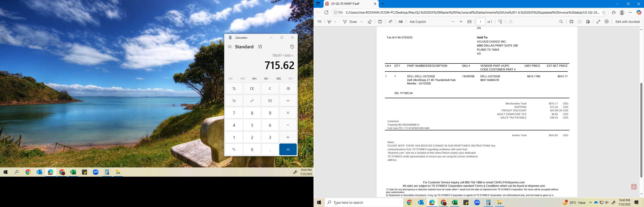Click the CE clear entry key
Image resolution: width=644 pixels, height=207 pixels.
(252, 89)
